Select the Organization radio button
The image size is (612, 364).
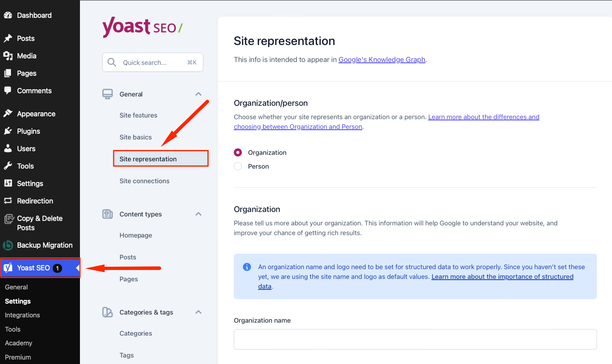[x=238, y=152]
